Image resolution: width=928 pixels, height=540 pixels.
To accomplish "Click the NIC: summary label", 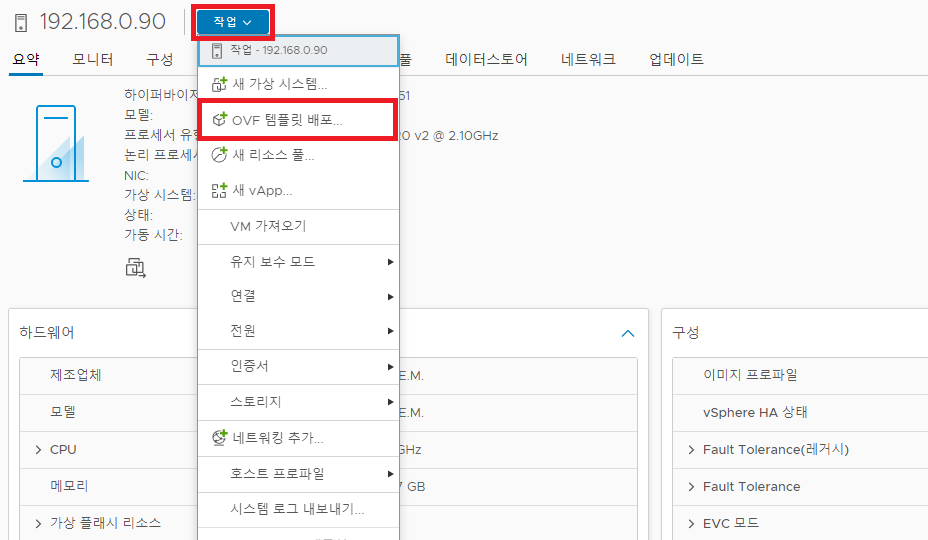I will 137,176.
